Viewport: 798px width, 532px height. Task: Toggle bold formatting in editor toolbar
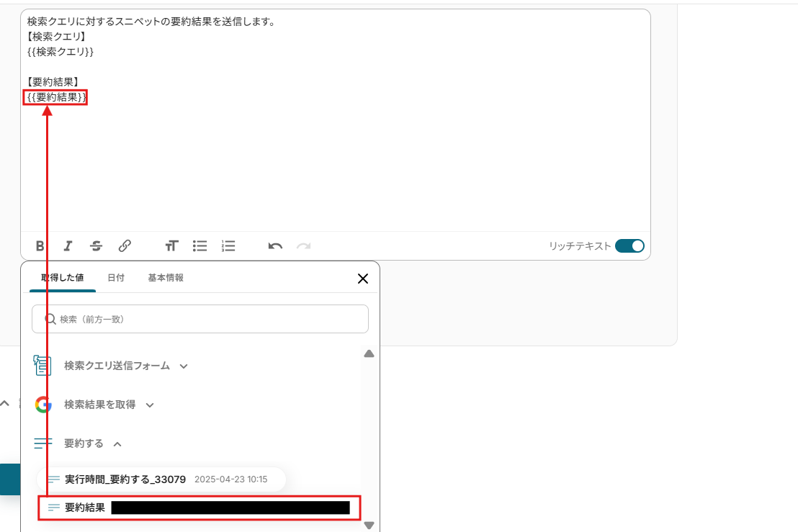pyautogui.click(x=40, y=246)
